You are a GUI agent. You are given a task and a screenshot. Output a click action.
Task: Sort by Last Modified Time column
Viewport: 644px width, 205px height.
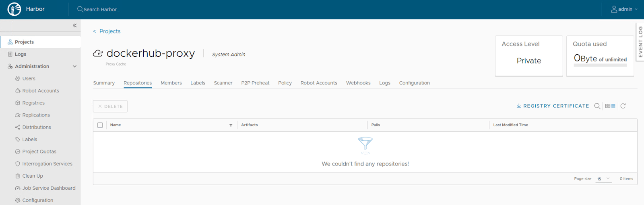coord(511,125)
